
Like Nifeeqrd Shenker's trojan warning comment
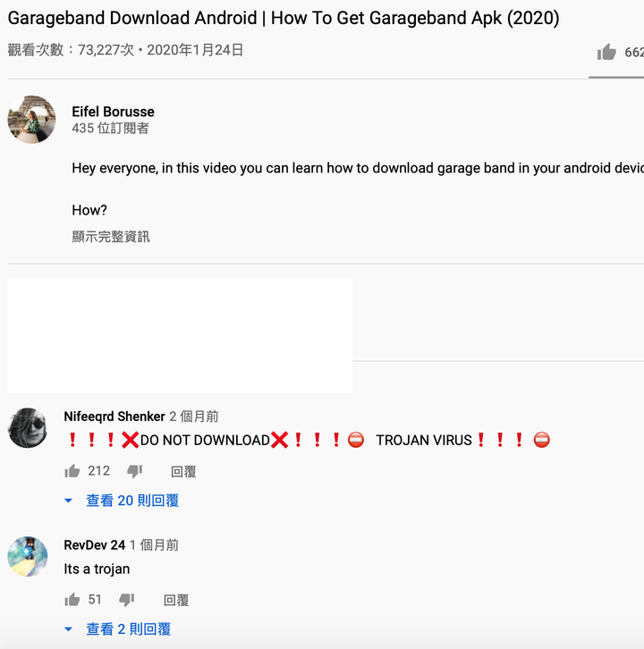pyautogui.click(x=72, y=471)
